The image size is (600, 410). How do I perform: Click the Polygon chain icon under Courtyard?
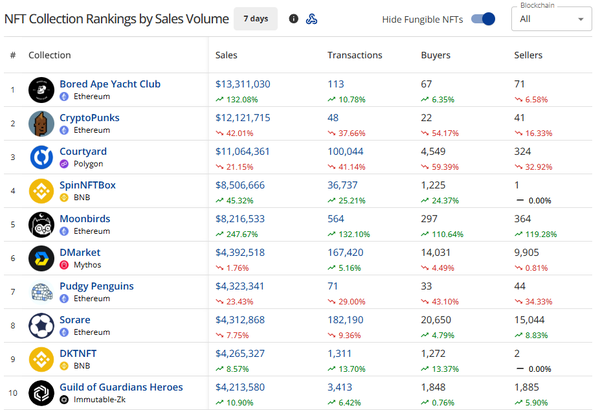[x=64, y=164]
